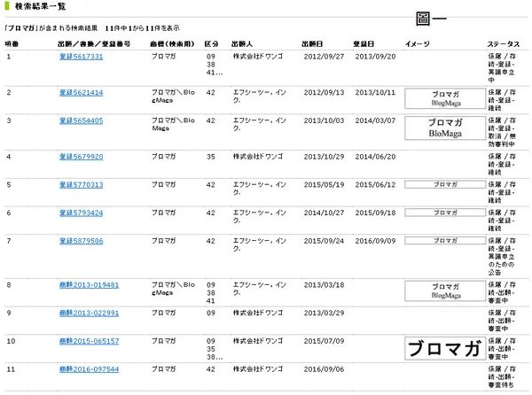
Task: Click the 項番 column header
Action: (12, 44)
